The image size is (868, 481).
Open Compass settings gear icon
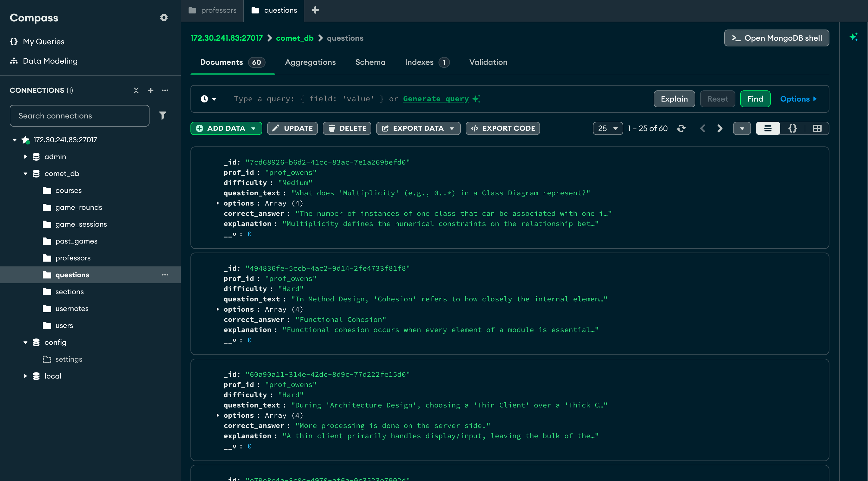point(164,17)
